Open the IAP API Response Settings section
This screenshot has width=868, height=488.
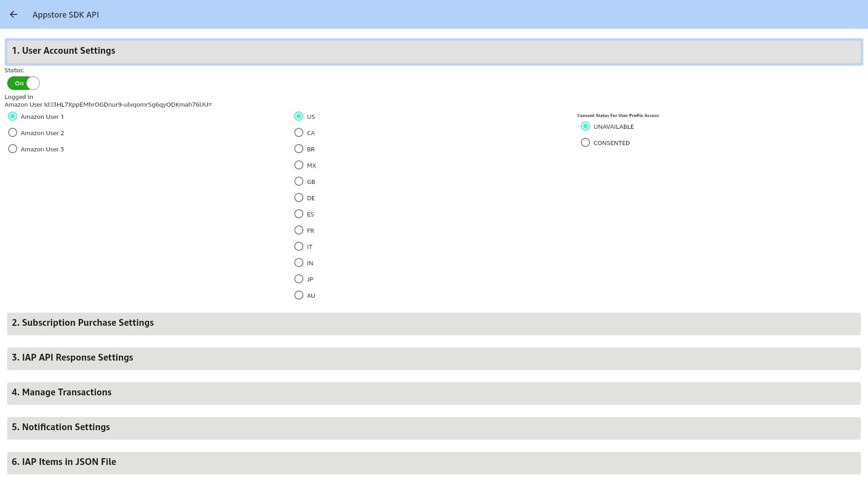pyautogui.click(x=434, y=357)
